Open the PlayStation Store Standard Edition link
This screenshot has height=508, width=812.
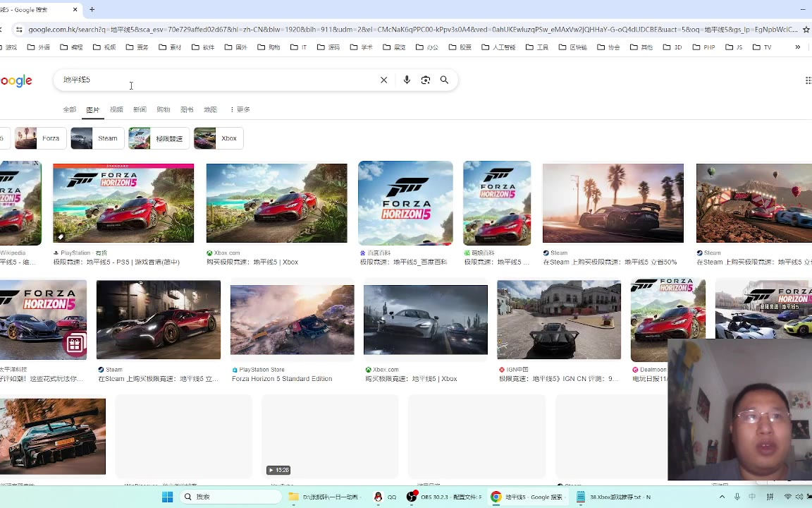coord(282,379)
